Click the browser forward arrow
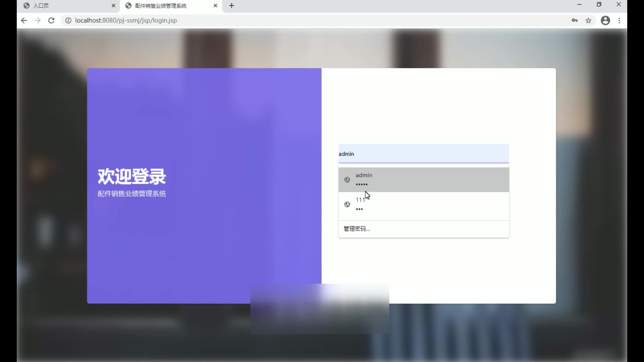 (38, 20)
